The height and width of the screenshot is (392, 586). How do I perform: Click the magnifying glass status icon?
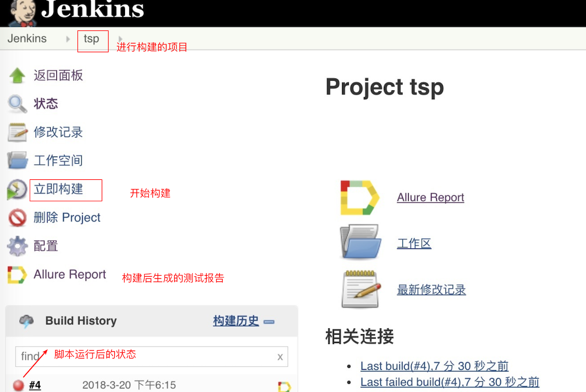click(17, 104)
